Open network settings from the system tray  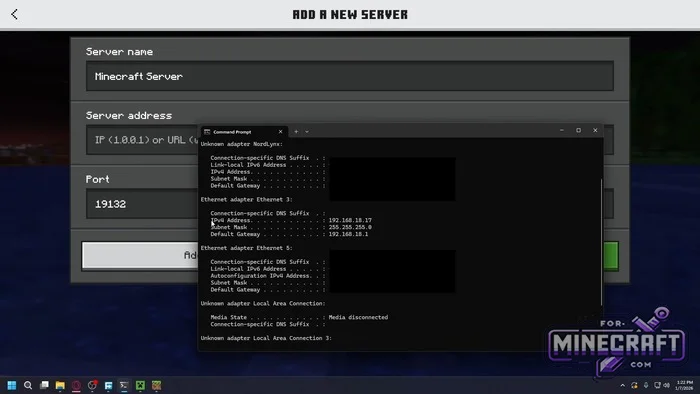[657, 385]
